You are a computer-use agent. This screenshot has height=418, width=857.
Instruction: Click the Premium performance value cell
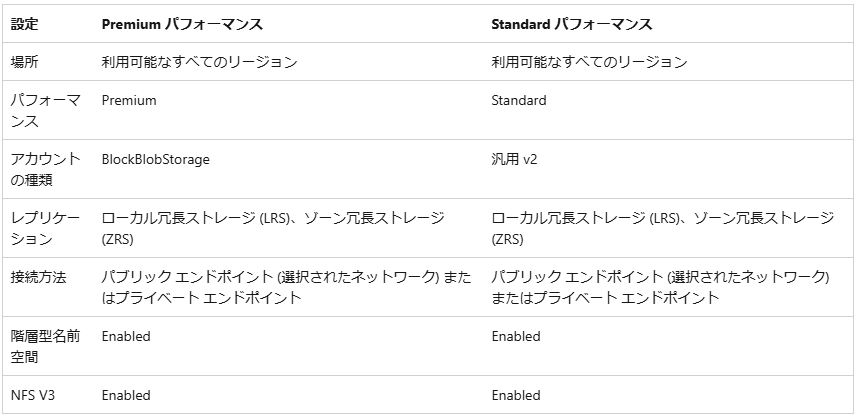129,101
